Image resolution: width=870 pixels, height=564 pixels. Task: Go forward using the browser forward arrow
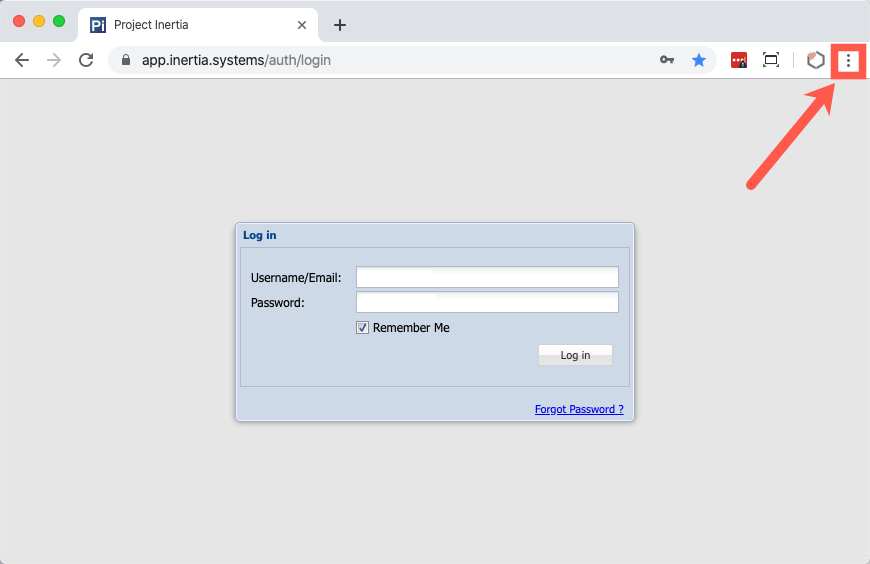54,60
